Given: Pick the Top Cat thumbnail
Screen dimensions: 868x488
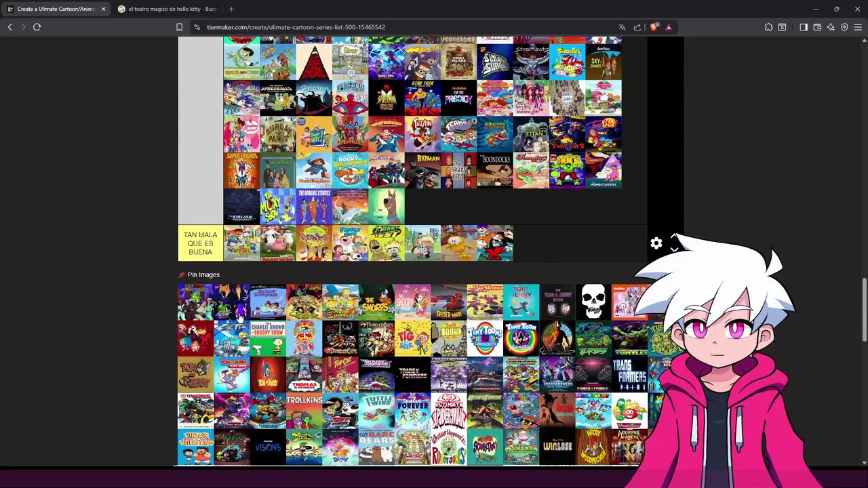Looking at the screenshot, I should click(x=340, y=374).
